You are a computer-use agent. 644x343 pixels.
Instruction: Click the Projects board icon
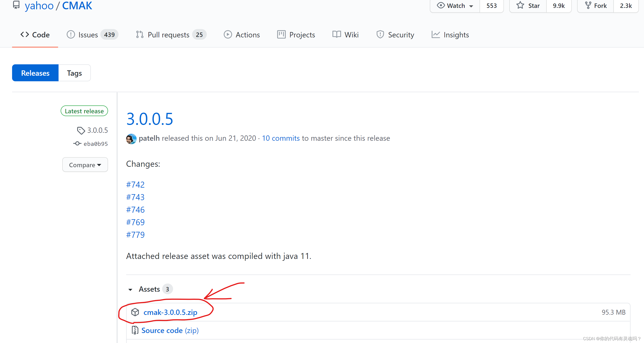[x=281, y=34]
